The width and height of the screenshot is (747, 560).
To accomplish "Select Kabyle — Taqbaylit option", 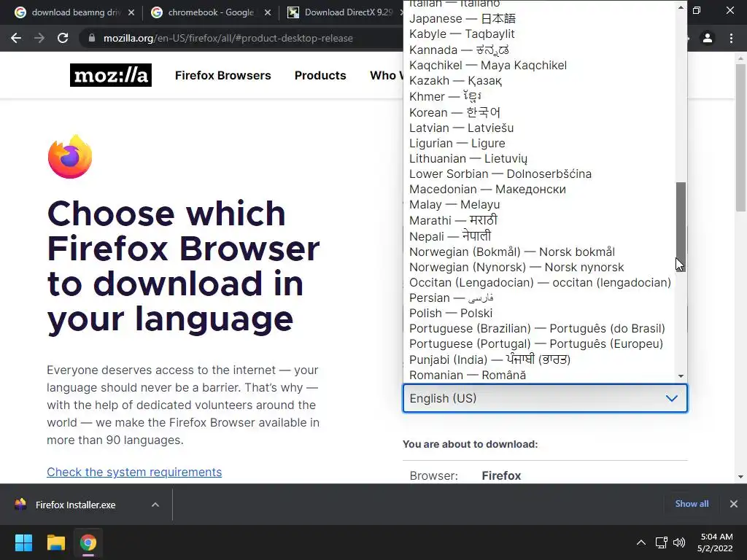I will pyautogui.click(x=539, y=34).
